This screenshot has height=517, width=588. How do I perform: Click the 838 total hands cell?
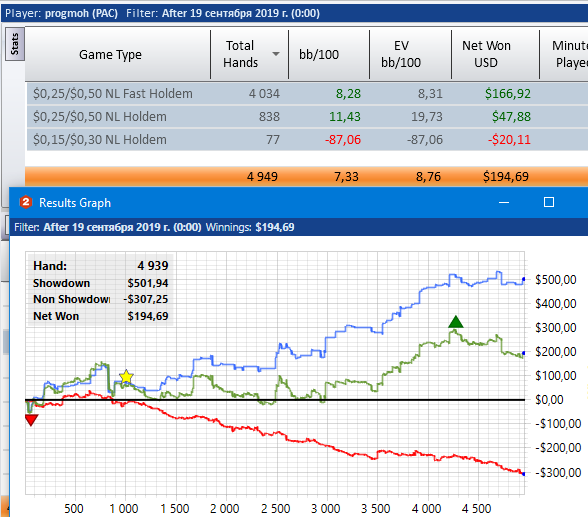(269, 117)
